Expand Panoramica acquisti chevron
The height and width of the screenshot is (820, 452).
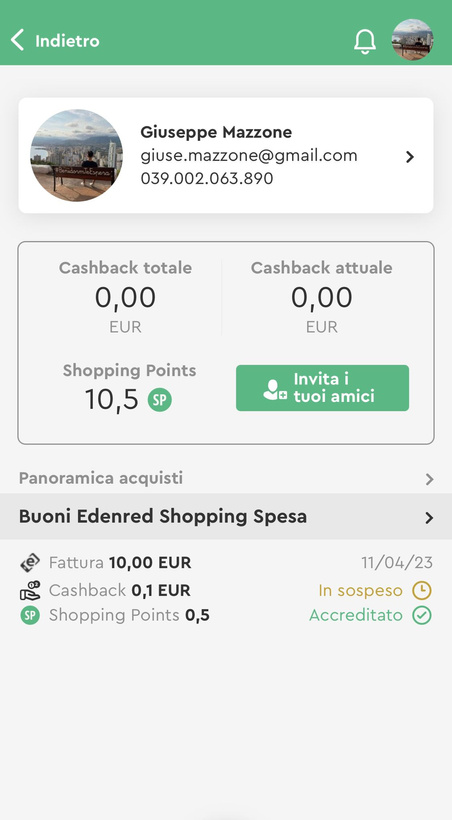coord(430,479)
